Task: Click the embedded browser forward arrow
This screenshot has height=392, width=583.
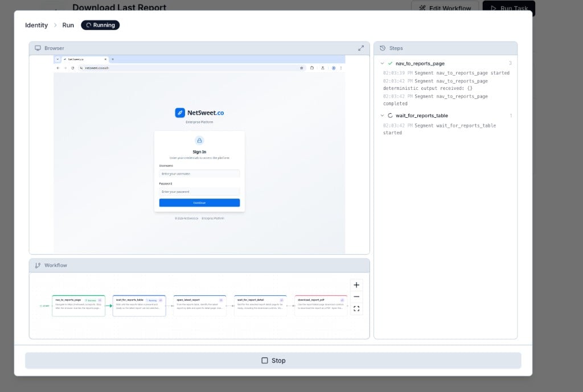Action: point(65,68)
